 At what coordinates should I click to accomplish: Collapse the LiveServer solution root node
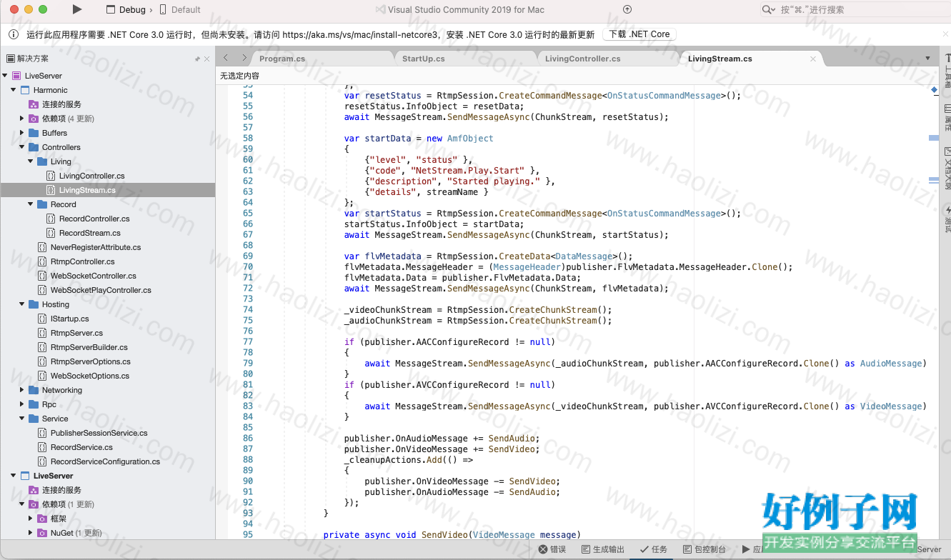(x=5, y=76)
